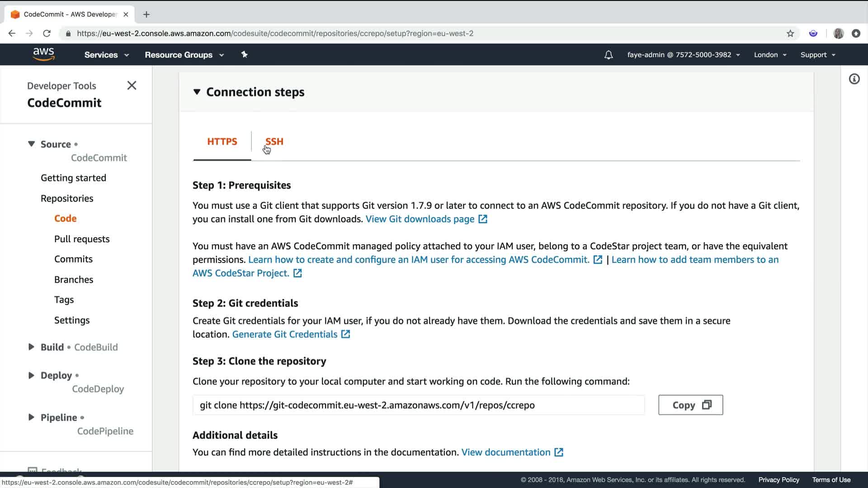Open a new browser tab
This screenshot has width=868, height=488.
[146, 14]
